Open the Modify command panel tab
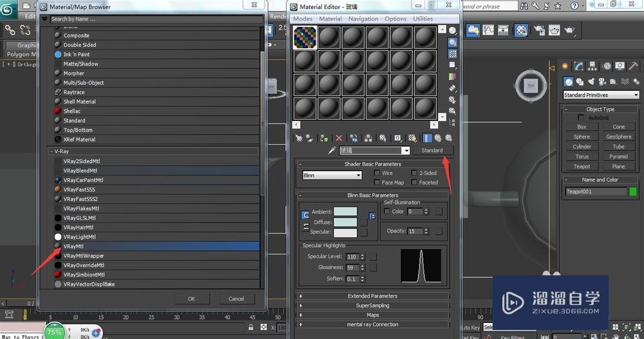This screenshot has width=644, height=339. (x=579, y=66)
